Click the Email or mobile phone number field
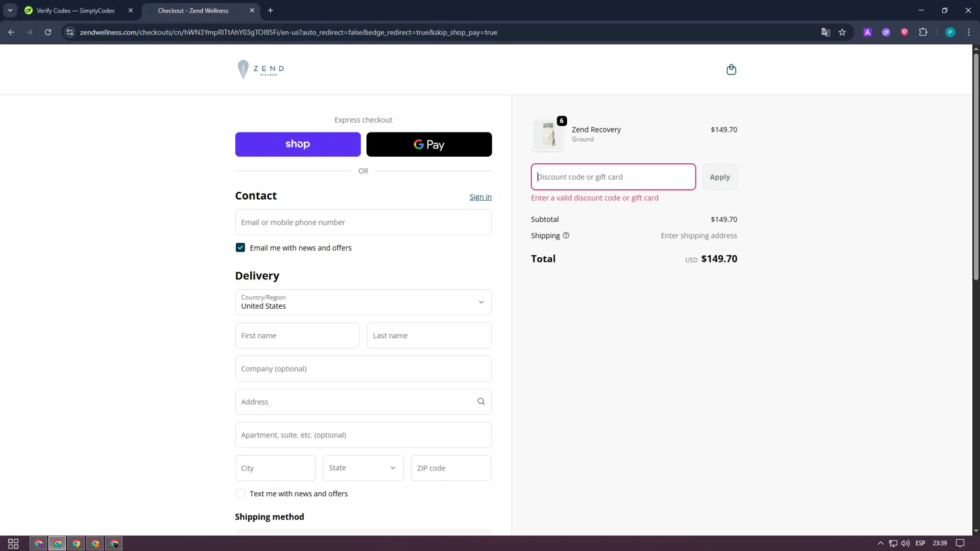Screen dimensions: 980x551 [x=363, y=222]
